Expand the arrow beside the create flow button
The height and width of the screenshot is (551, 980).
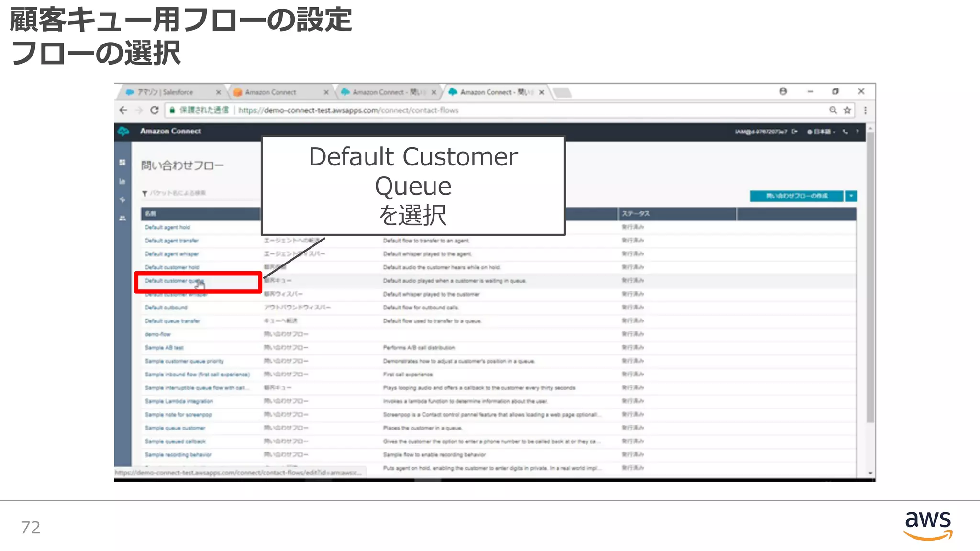coord(851,196)
